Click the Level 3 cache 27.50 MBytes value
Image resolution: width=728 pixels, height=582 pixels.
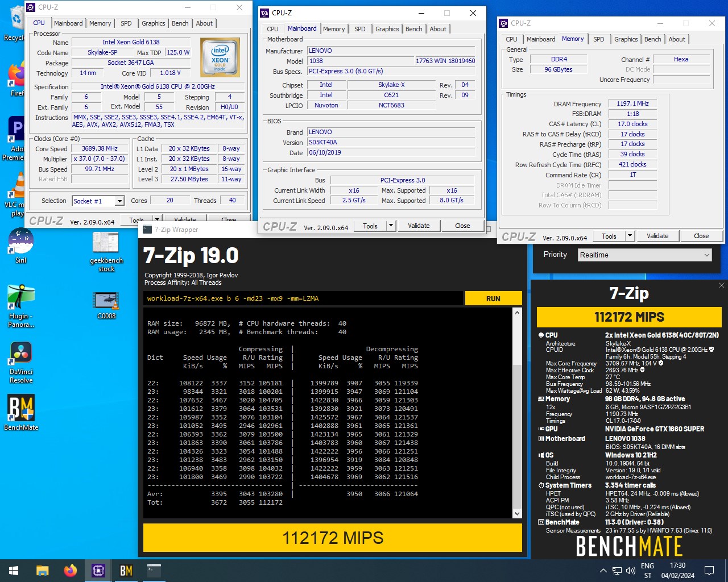tap(189, 179)
